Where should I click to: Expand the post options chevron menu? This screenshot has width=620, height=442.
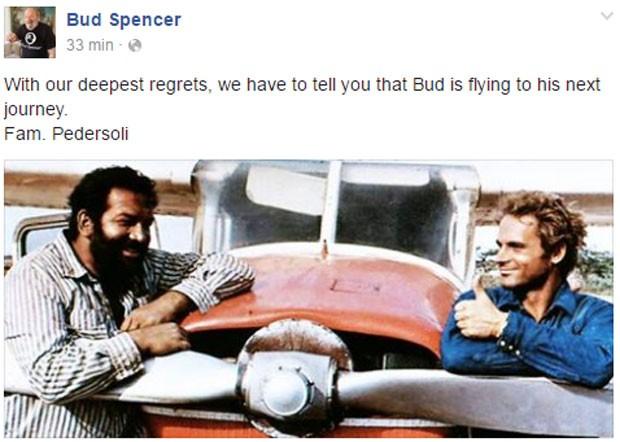607,16
